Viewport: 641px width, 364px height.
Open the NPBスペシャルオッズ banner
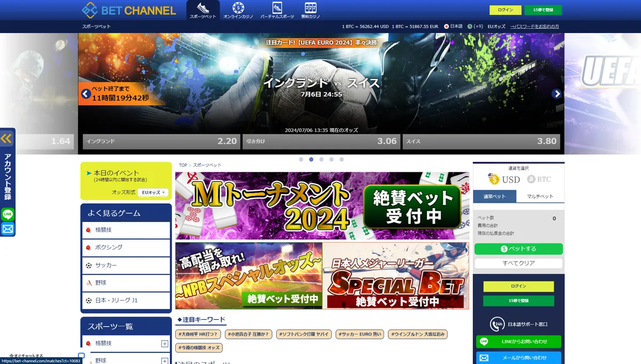[248, 276]
